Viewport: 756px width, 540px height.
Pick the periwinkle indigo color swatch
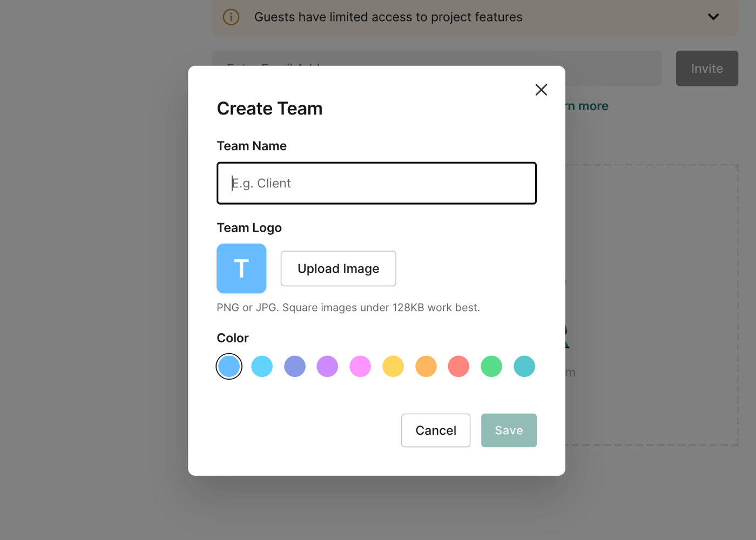click(295, 367)
